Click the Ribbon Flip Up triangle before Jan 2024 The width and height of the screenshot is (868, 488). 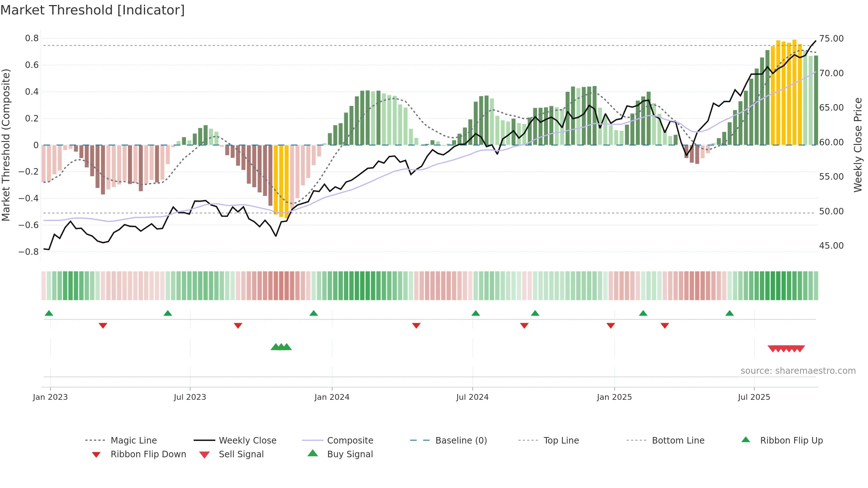314,313
